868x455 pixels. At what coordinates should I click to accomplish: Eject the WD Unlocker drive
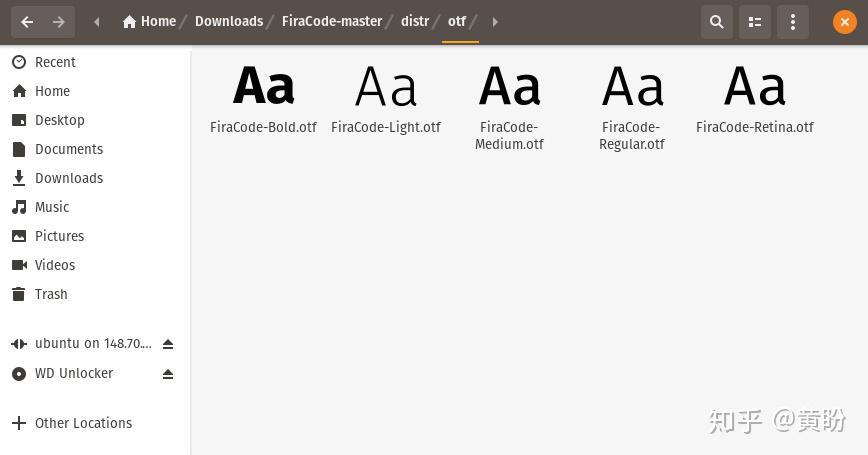(x=168, y=374)
